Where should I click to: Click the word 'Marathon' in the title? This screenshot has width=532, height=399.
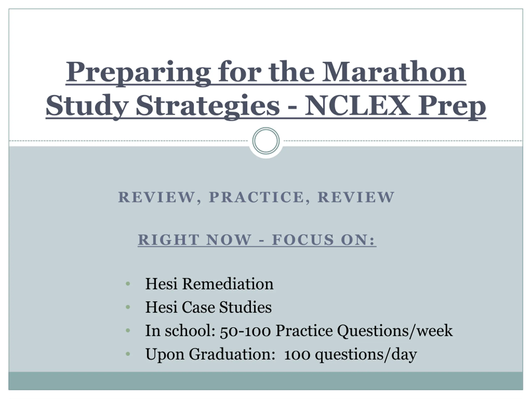394,71
